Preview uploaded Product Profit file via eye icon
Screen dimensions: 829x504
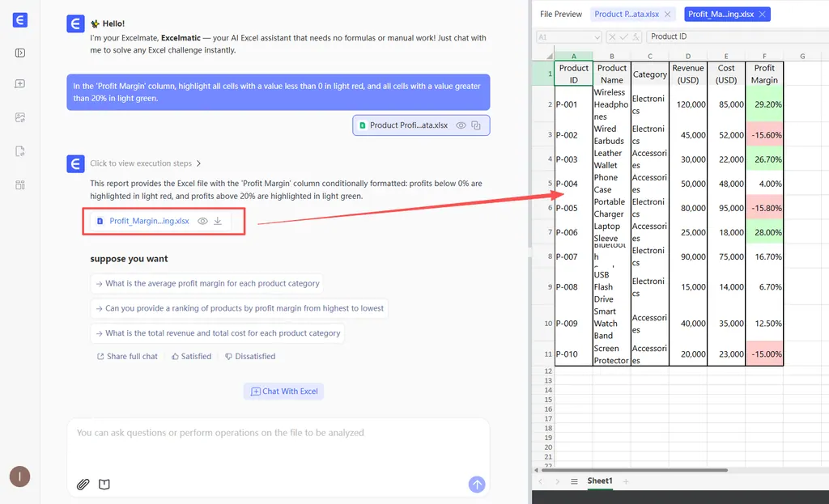461,125
